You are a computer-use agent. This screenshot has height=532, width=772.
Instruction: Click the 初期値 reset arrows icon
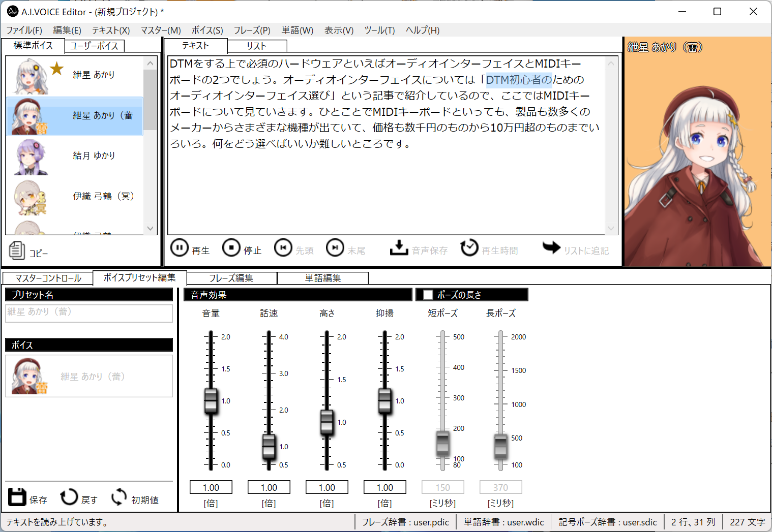(x=119, y=496)
